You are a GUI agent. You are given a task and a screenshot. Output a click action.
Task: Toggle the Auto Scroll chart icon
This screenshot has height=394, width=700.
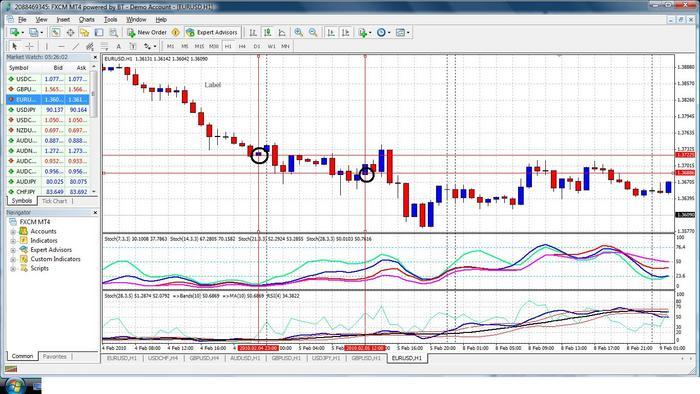[x=331, y=32]
